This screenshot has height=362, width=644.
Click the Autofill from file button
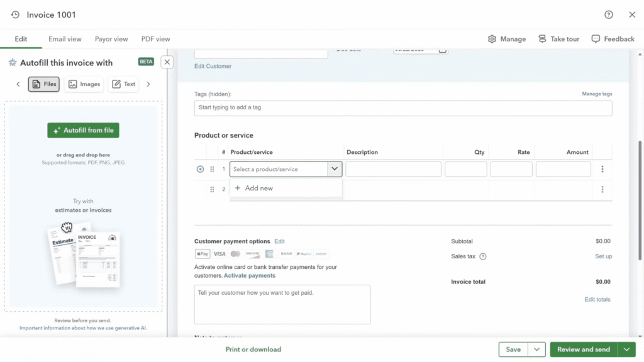(83, 130)
